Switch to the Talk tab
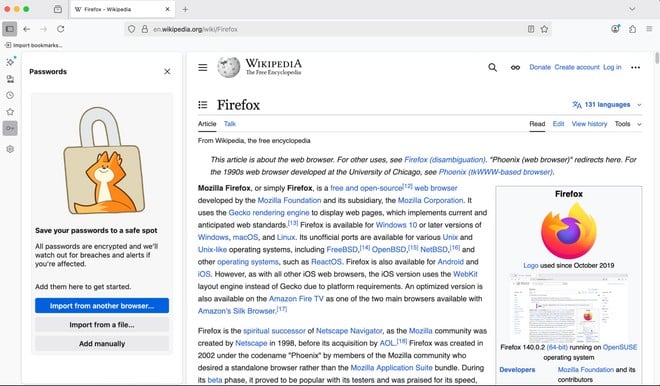The height and width of the screenshot is (386, 660). pyautogui.click(x=230, y=124)
